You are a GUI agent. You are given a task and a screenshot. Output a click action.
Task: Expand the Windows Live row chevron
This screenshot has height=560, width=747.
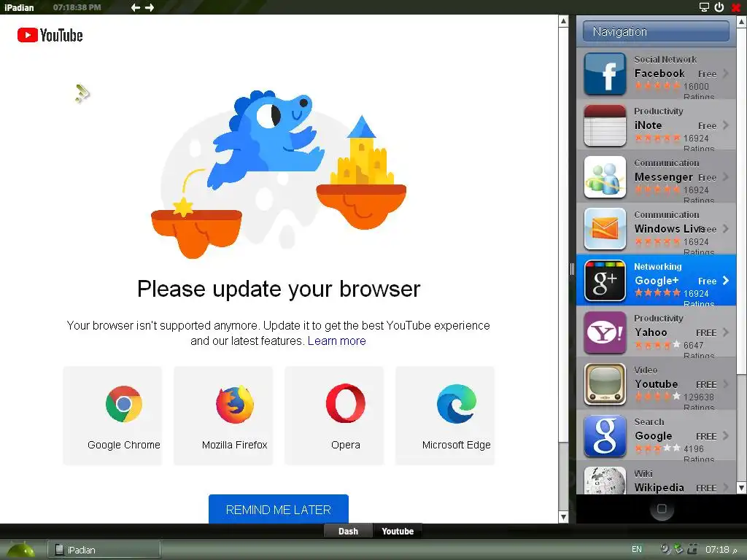726,228
